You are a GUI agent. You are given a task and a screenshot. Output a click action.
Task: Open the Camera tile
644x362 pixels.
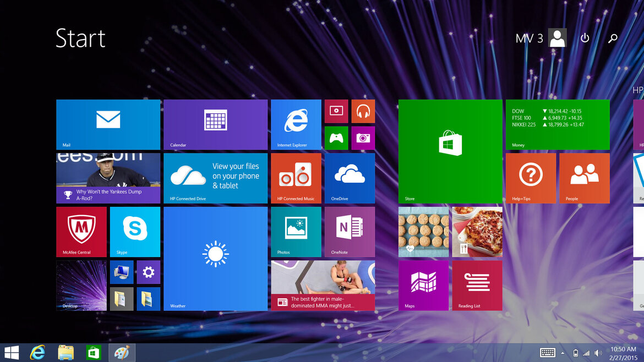(x=363, y=138)
